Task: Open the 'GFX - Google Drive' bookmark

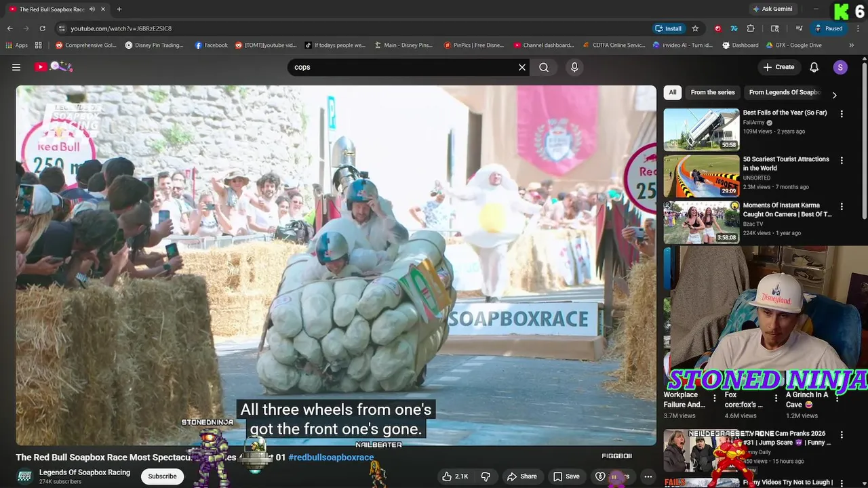Action: (793, 45)
